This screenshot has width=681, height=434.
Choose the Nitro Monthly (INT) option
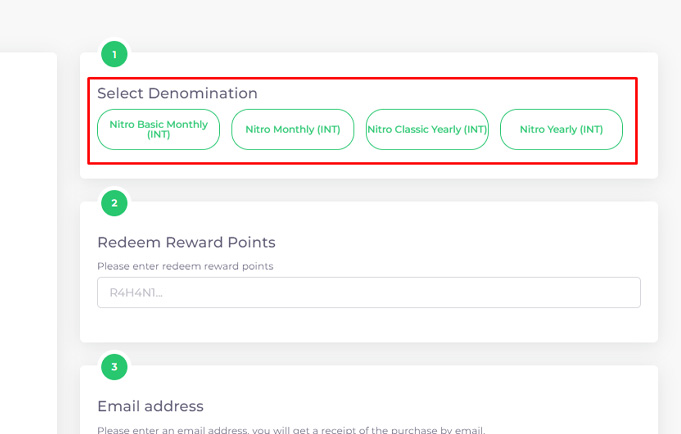coord(293,129)
